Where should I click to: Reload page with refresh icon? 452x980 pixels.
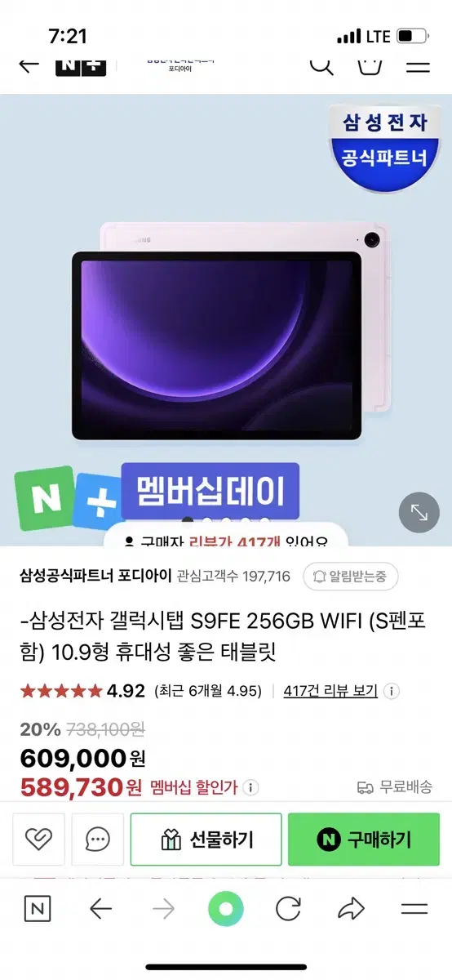288,909
